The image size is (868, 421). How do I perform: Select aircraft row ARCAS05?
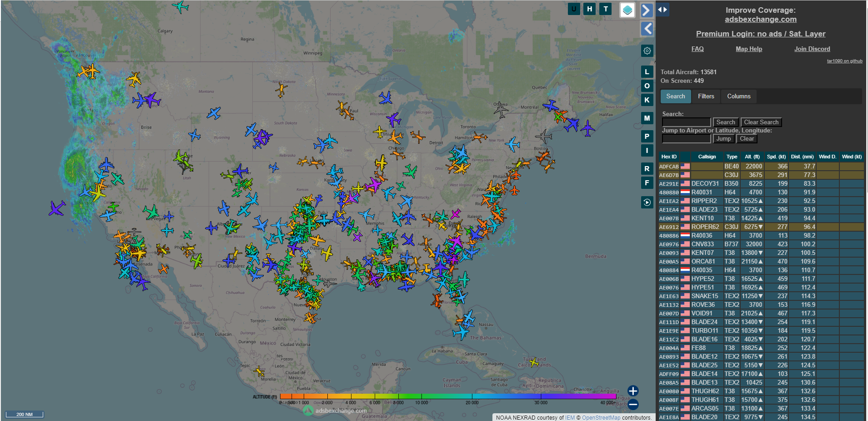761,408
